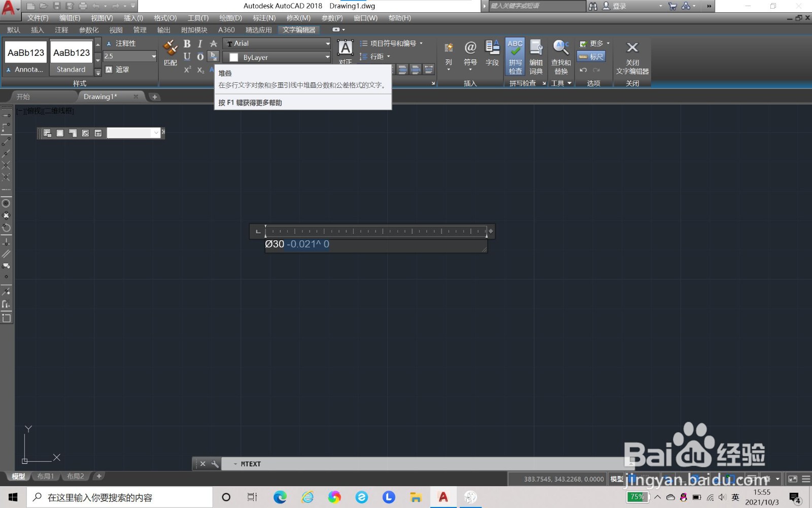Open Bullets and Numbering (项目符号和编号) dropdown
Screen dimensions: 812x508
(391, 44)
